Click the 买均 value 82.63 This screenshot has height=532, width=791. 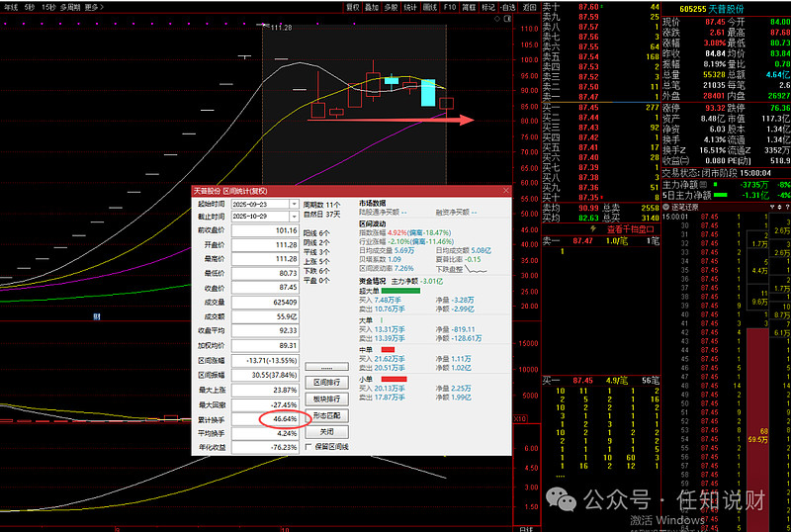point(588,219)
